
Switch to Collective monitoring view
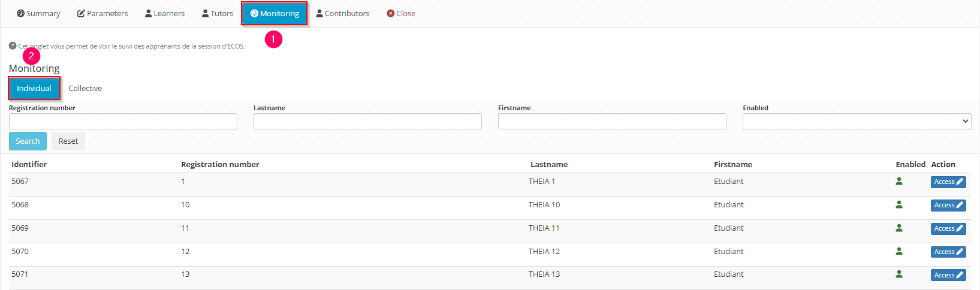[x=85, y=88]
